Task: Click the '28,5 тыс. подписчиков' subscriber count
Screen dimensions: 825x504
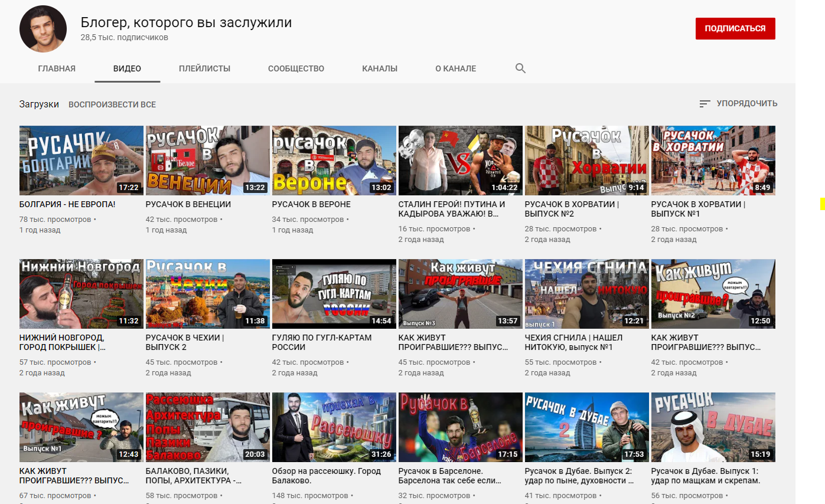Action: [125, 37]
